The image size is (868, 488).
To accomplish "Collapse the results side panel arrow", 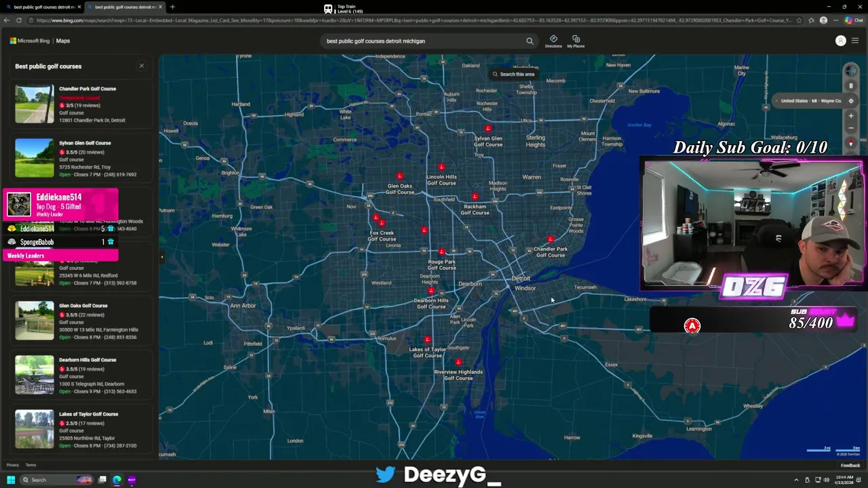I will pyautogui.click(x=161, y=257).
